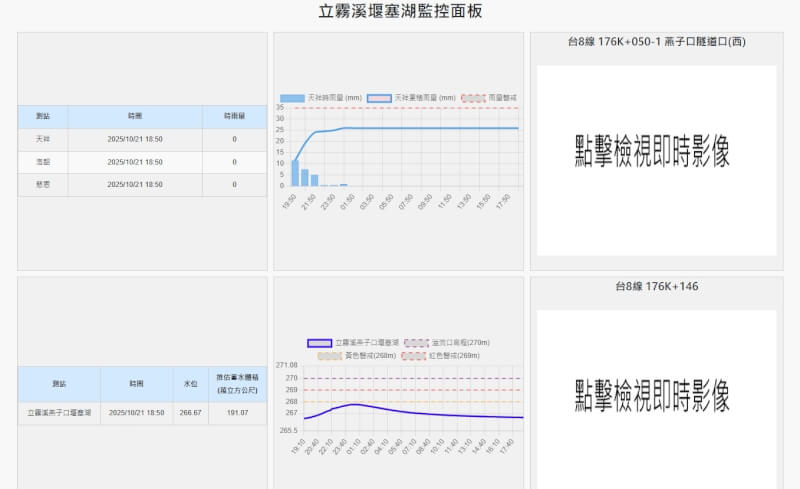Viewport: 800px width, 489px height.
Task: Toggle the 黃色警戒(268m) legend swatch
Action: coord(330,355)
